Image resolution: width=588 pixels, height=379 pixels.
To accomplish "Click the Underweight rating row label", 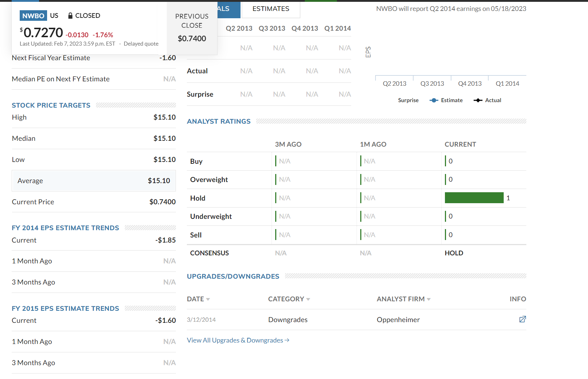I will tap(211, 217).
